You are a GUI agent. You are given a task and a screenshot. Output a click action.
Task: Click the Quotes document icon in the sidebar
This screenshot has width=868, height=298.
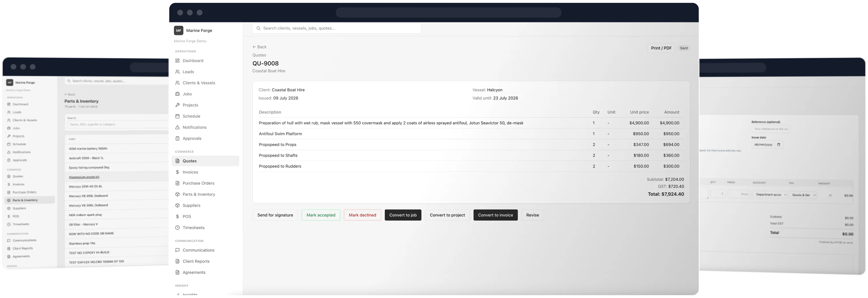[177, 161]
